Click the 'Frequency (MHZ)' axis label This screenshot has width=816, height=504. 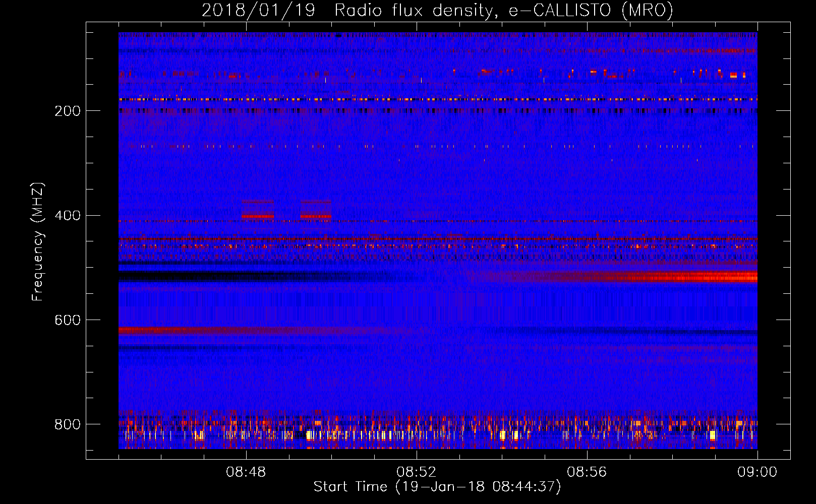coord(38,242)
